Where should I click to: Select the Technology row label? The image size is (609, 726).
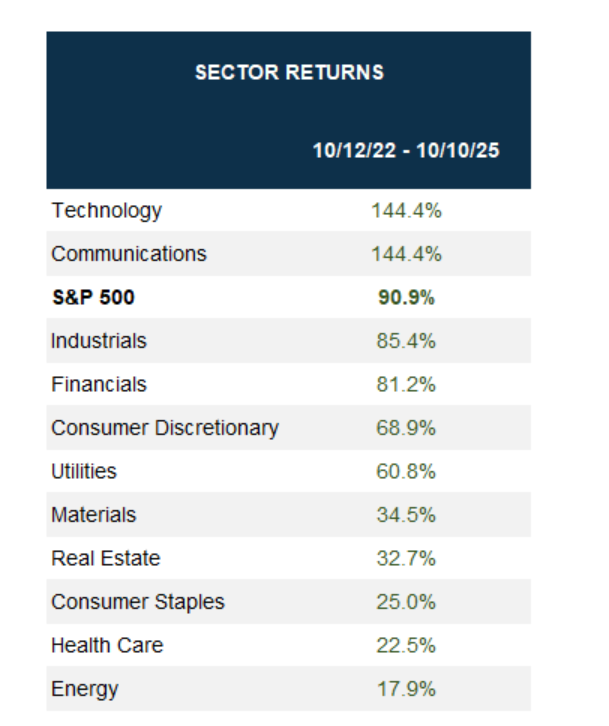pos(106,211)
